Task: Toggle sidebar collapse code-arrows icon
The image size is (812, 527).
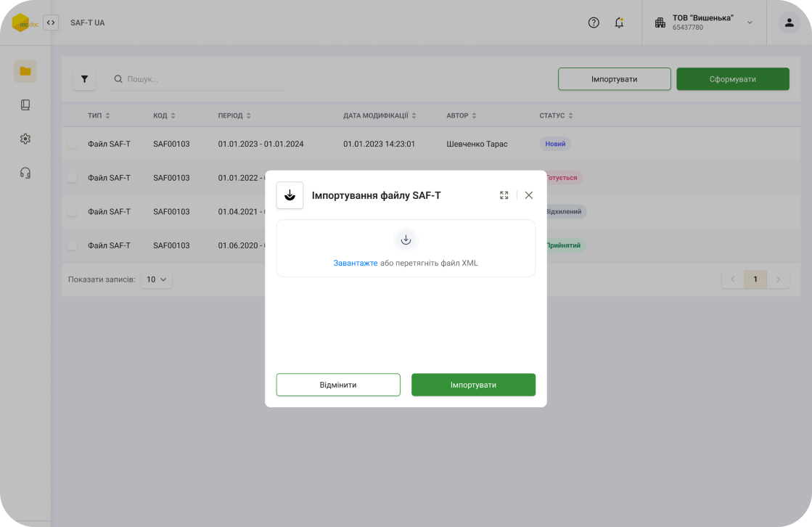Action: click(51, 23)
